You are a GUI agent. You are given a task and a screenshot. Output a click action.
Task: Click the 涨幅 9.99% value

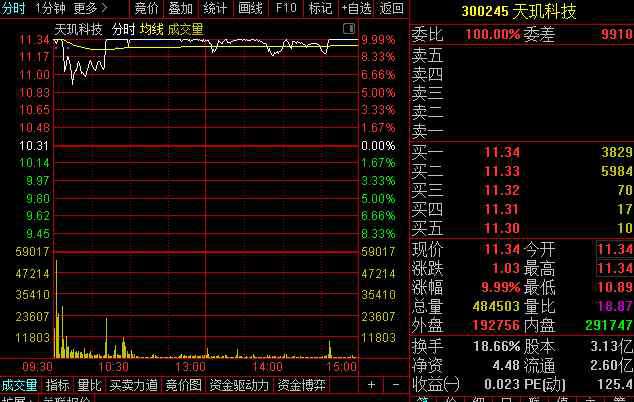point(501,287)
